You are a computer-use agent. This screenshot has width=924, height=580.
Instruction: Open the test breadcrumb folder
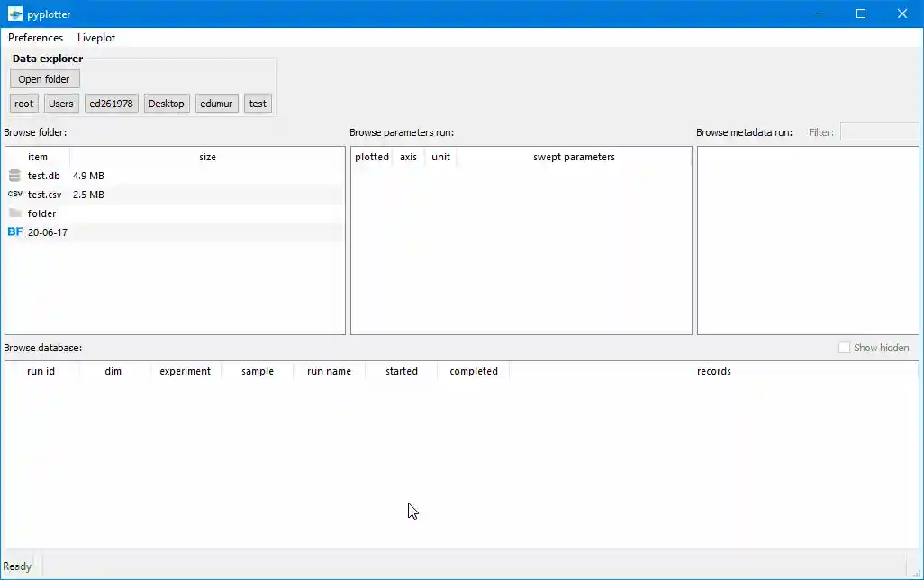pyautogui.click(x=258, y=103)
